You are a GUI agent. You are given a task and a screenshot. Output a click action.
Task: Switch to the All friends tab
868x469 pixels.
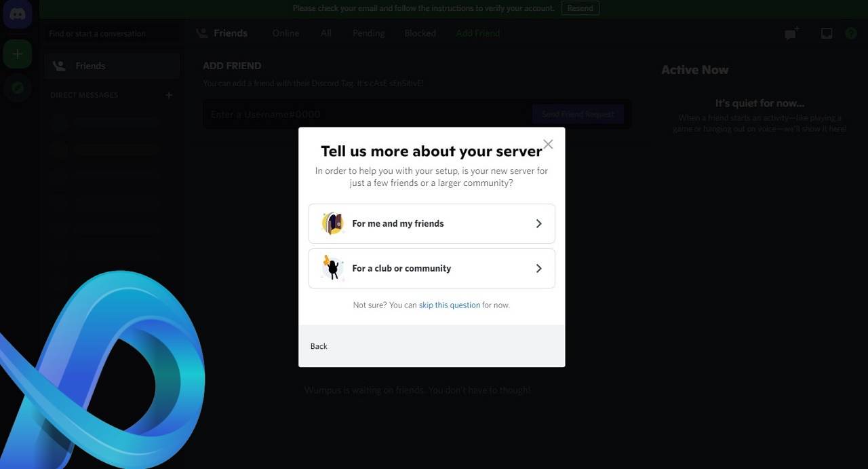pyautogui.click(x=326, y=33)
